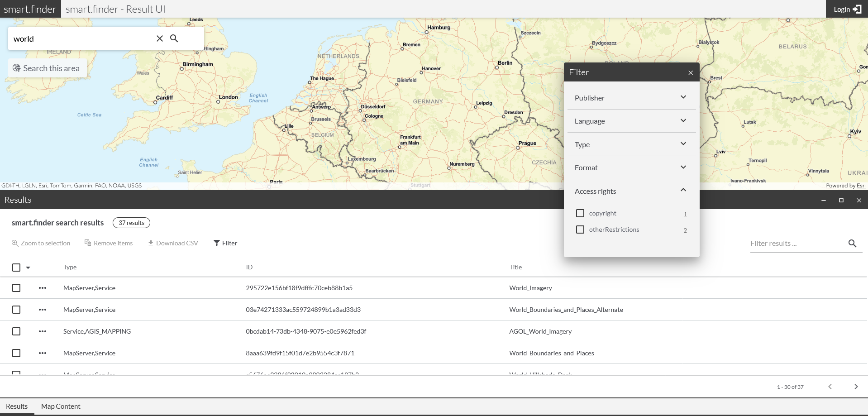868x416 pixels.
Task: Go to the next results page arrow
Action: [x=856, y=387]
